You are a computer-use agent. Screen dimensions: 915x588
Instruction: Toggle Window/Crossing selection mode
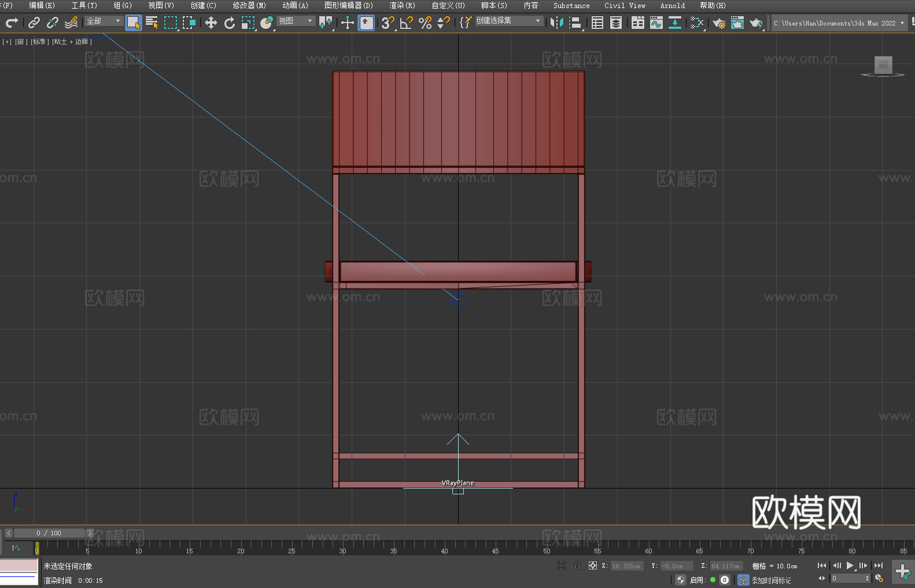[189, 23]
